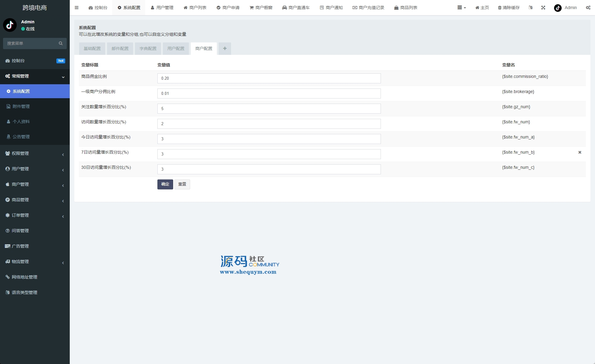The width and height of the screenshot is (595, 364).
Task: Focus the 一级商户分佣比例 value field
Action: coord(269,93)
